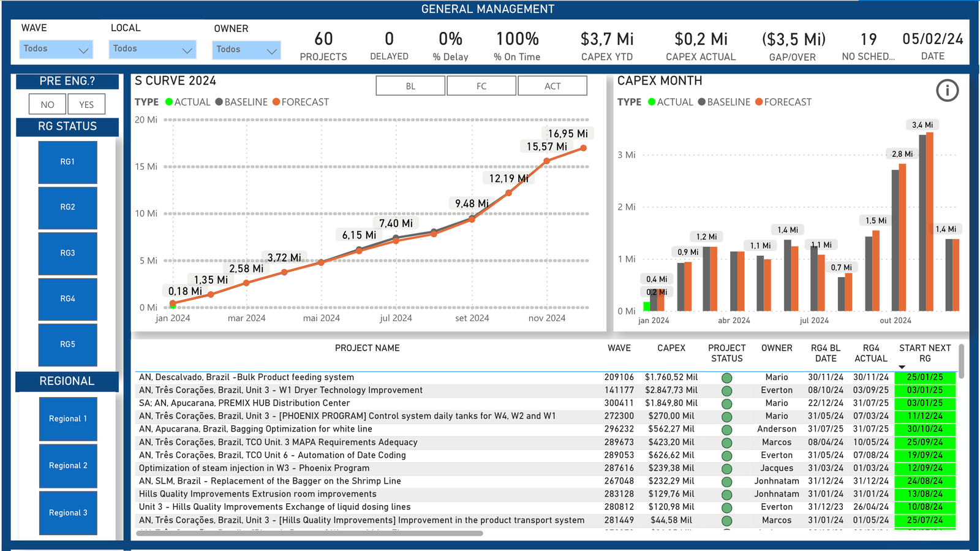
Task: Click the orange FORECAST legend marker in CAPEX MONTH
Action: pyautogui.click(x=759, y=102)
